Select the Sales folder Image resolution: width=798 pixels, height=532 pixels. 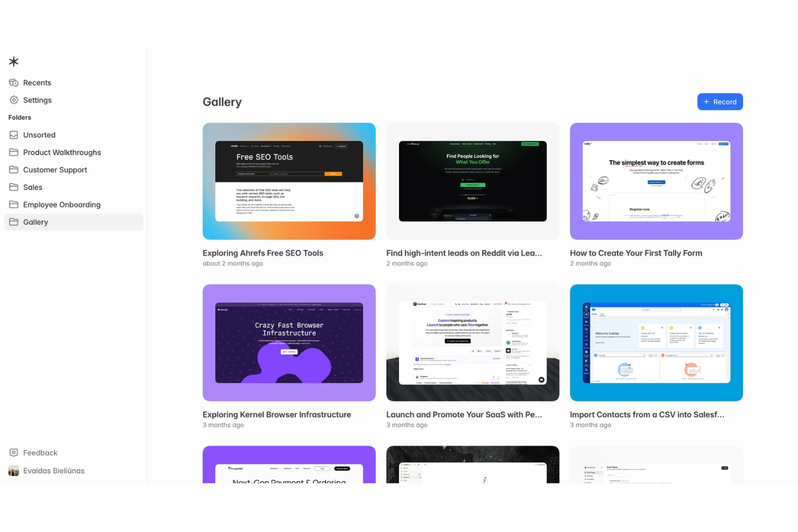(x=32, y=187)
